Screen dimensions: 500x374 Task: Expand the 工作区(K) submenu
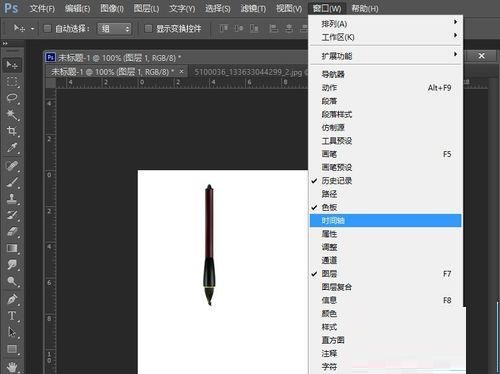tap(386, 37)
